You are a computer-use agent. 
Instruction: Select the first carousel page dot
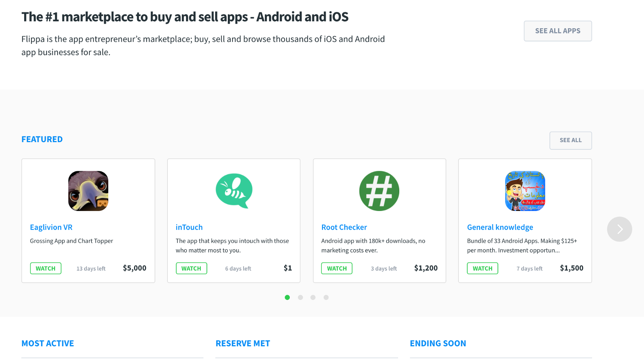287,298
